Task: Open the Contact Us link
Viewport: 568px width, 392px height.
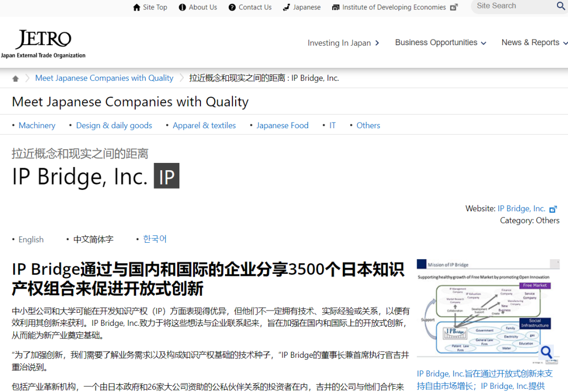Action: 255,7
